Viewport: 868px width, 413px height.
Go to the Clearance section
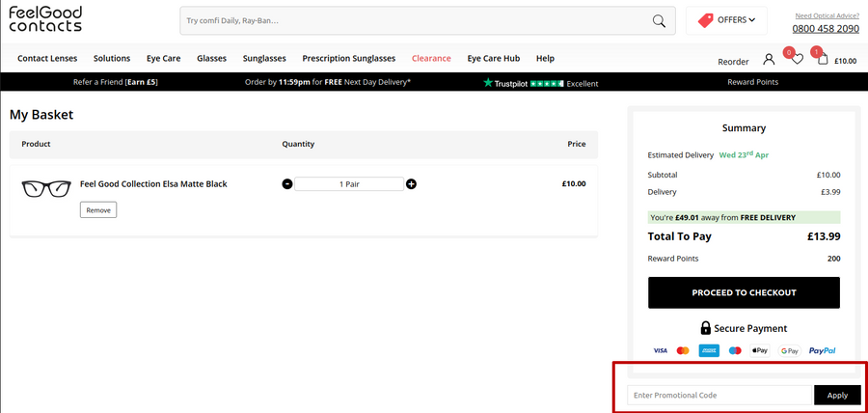tap(431, 59)
